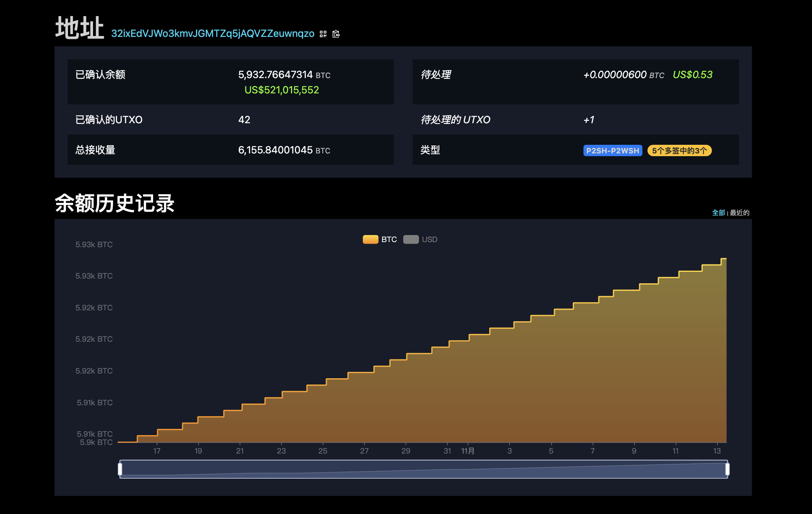
Task: Click the 25 date tick on chart
Action: click(x=323, y=451)
